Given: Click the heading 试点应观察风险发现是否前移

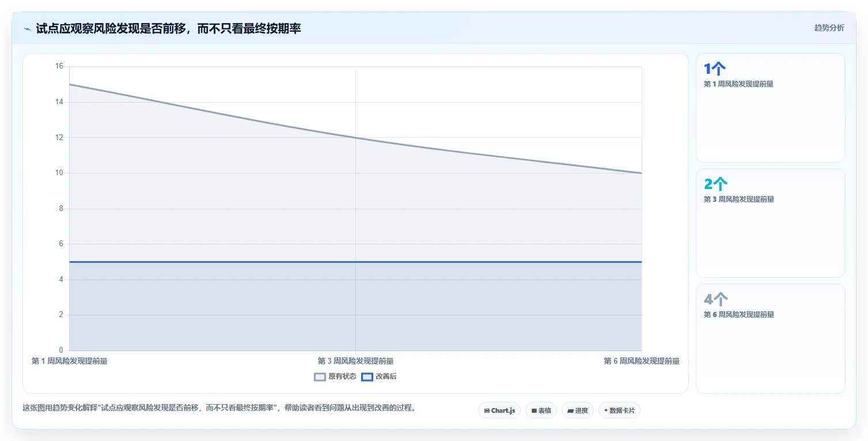Looking at the screenshot, I should click(x=168, y=28).
